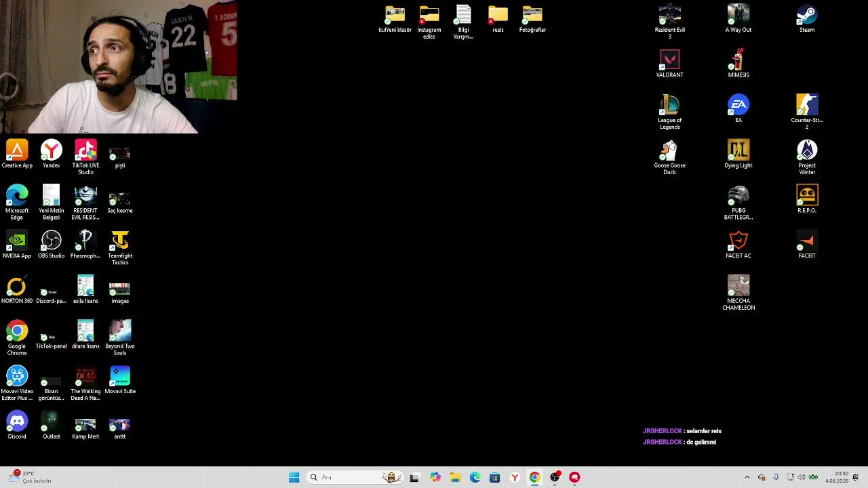Select the Saç kesme desktop file
The image size is (868, 488).
[x=120, y=202]
